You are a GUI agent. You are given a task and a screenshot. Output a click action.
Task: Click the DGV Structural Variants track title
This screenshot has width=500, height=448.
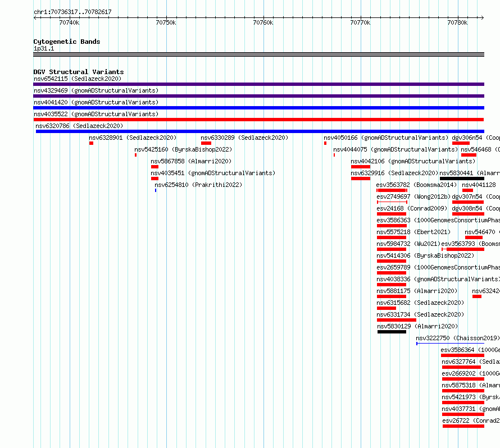(79, 72)
